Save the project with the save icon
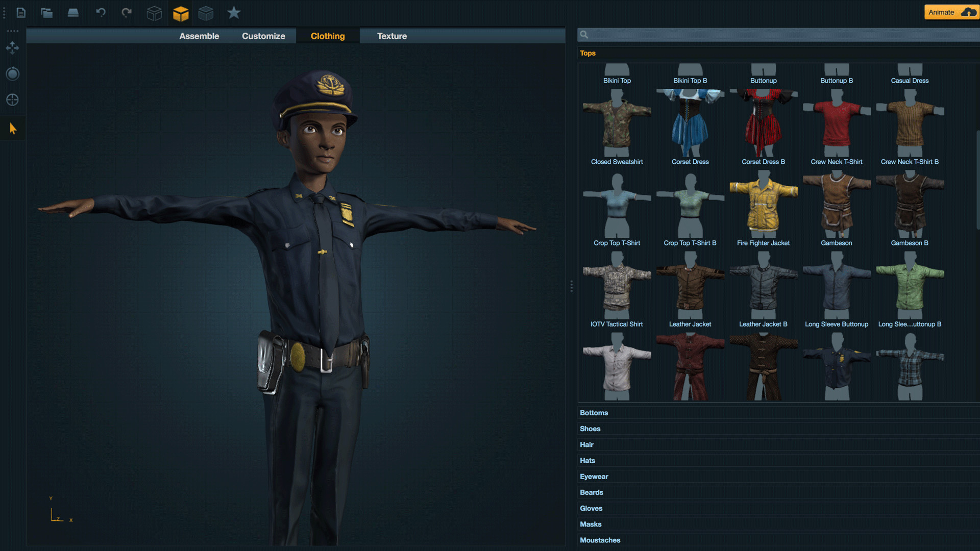The height and width of the screenshot is (551, 980). click(x=73, y=13)
